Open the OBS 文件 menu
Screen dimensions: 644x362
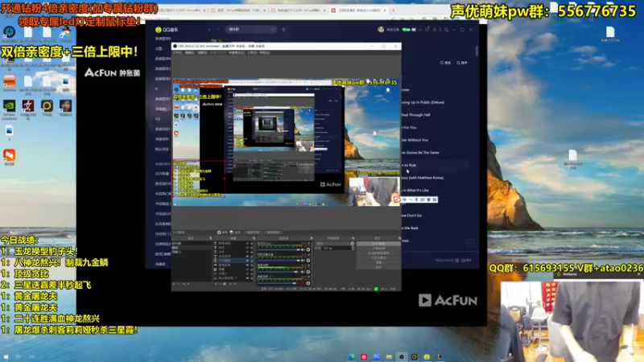point(177,52)
